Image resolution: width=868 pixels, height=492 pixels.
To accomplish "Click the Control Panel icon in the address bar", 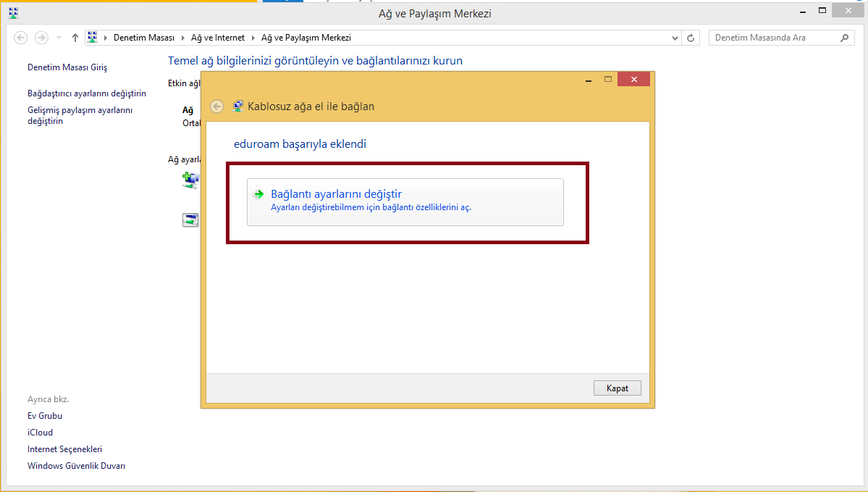I will tap(92, 38).
